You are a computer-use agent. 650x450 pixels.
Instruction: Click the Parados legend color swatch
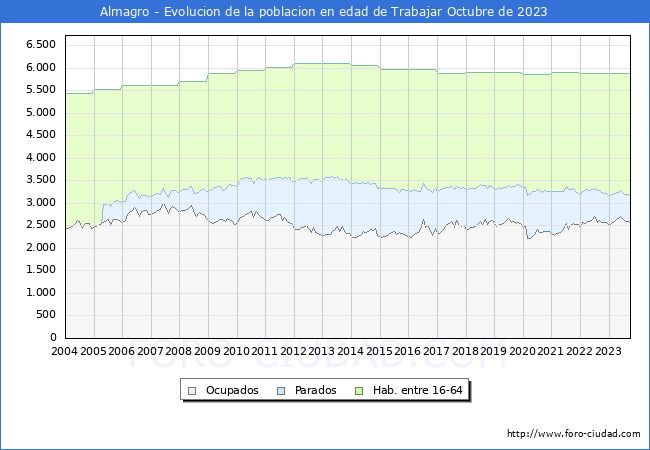(x=281, y=391)
